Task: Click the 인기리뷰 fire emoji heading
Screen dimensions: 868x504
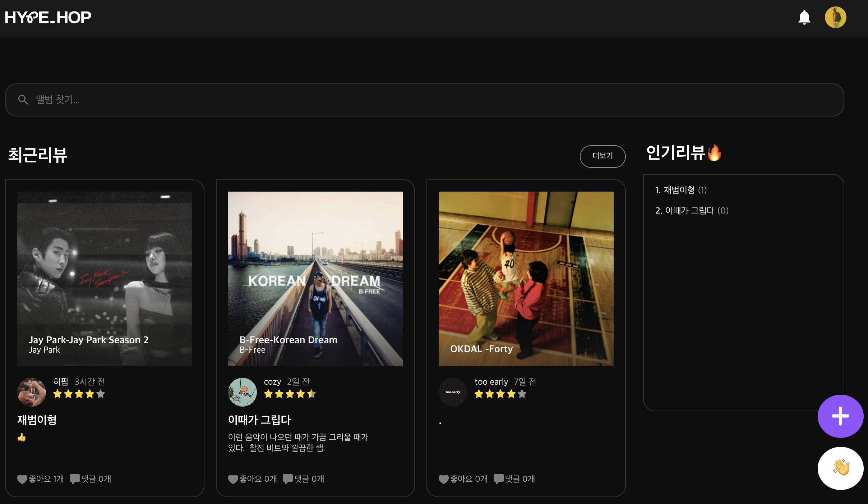Action: point(684,153)
